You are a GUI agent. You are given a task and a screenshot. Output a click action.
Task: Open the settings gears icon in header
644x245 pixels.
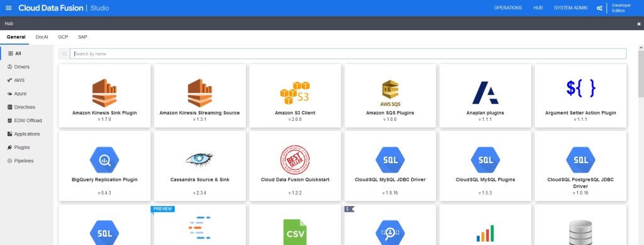(x=599, y=8)
